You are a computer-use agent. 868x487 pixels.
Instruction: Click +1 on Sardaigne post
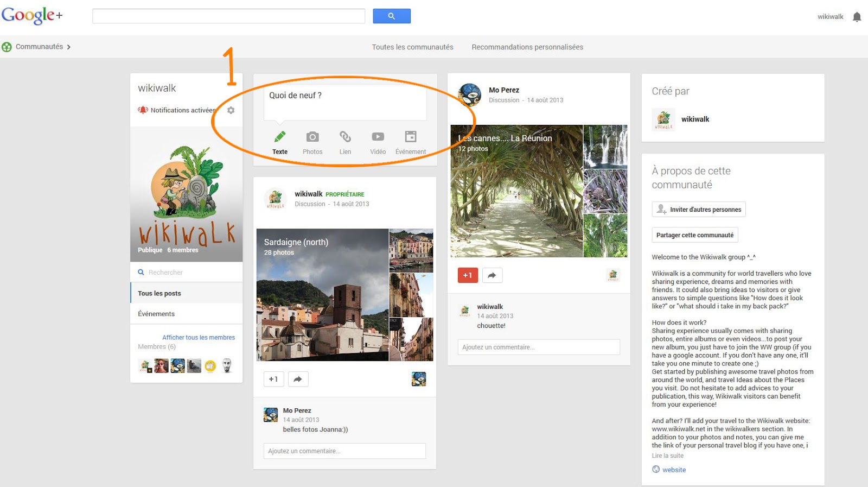pyautogui.click(x=273, y=379)
